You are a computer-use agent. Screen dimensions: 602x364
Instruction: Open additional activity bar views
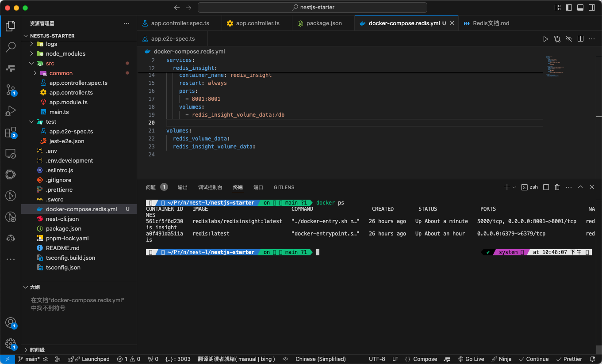coord(11,259)
